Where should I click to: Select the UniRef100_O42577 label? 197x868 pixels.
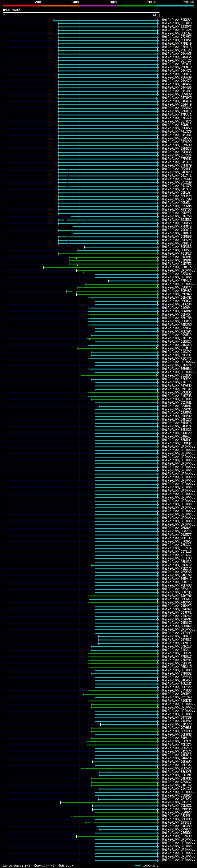[x=177, y=535]
